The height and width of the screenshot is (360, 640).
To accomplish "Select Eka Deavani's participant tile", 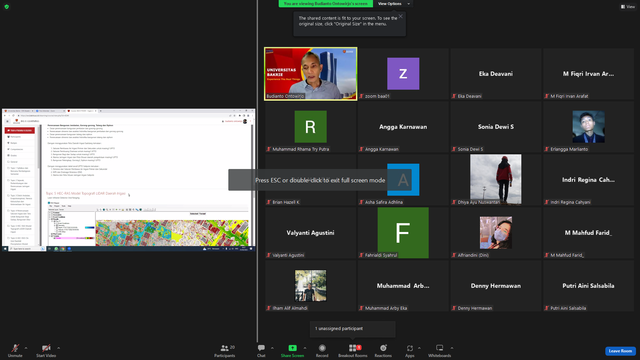I will (496, 73).
